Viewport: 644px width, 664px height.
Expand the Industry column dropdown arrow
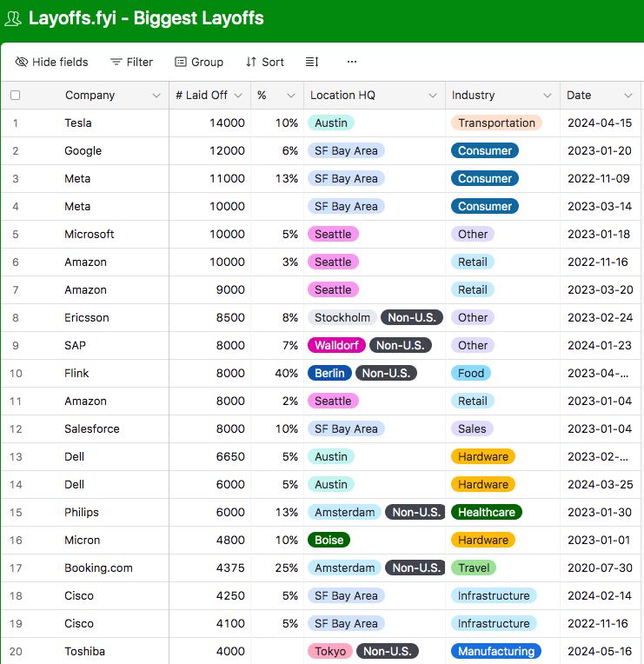(547, 96)
